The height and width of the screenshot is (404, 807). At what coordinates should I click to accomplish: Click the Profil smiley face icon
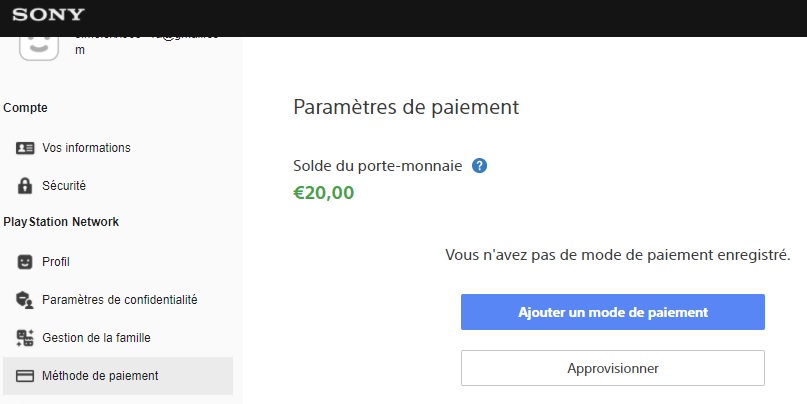pos(25,262)
